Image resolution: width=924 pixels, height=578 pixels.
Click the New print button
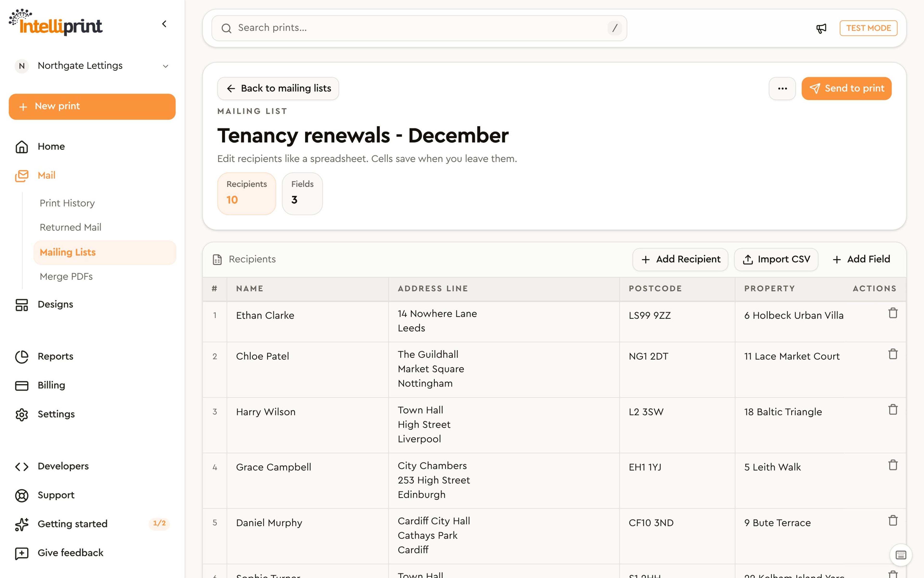point(92,106)
